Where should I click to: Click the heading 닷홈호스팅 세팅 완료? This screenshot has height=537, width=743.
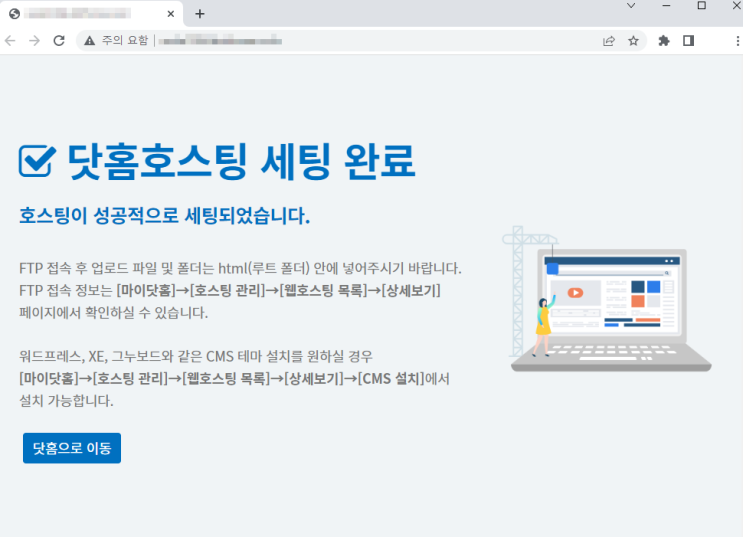tap(242, 161)
